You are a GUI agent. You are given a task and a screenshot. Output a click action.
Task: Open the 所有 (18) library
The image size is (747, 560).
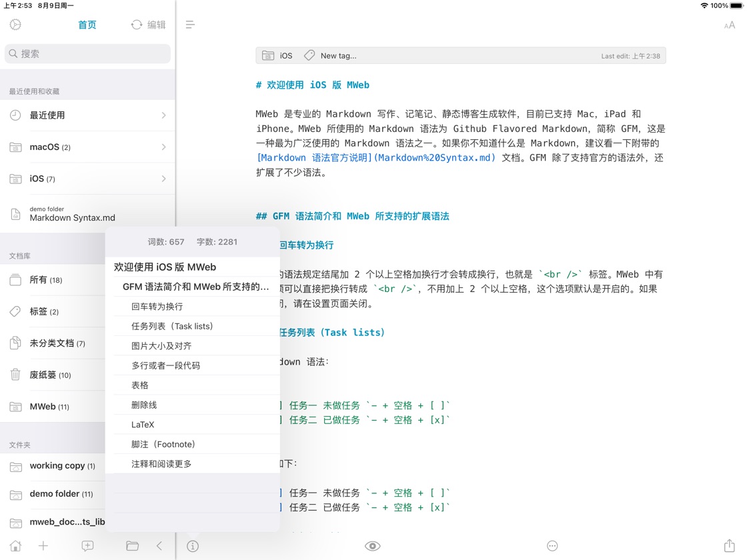pos(53,279)
